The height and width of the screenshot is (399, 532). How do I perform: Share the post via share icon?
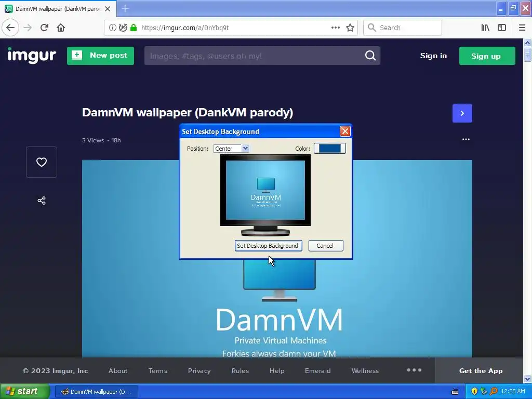click(42, 201)
